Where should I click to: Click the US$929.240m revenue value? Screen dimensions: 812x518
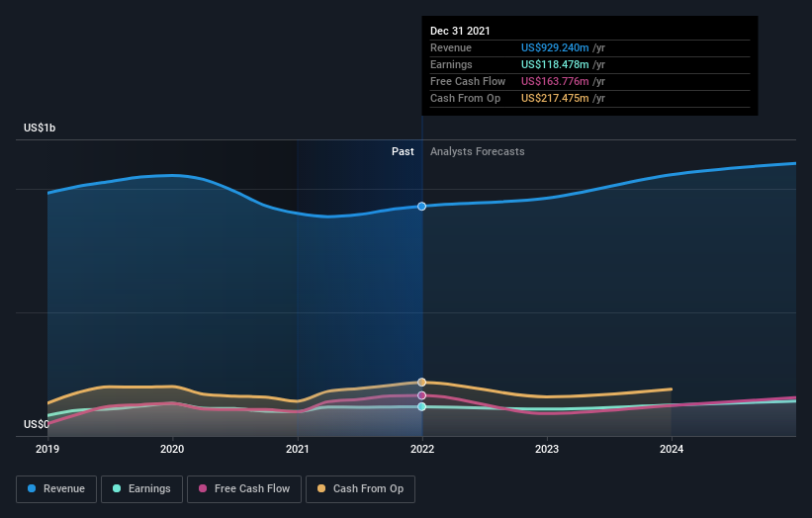pos(555,47)
